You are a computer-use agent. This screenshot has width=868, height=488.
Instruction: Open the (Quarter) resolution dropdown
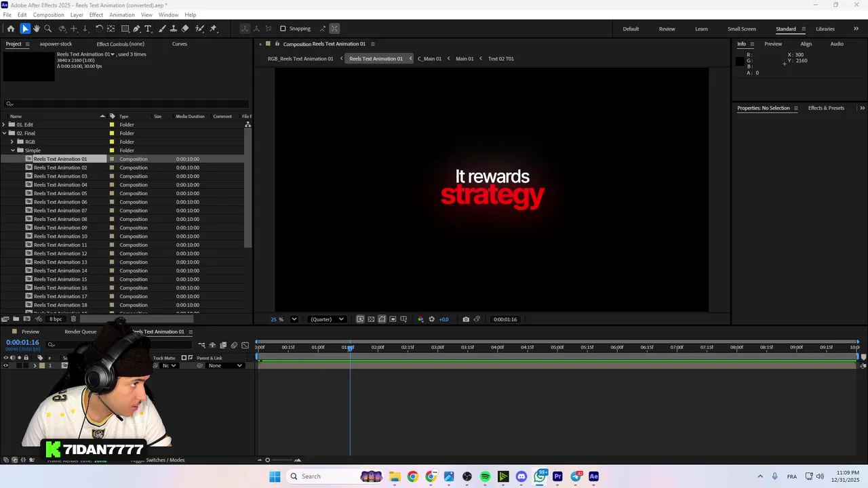[x=327, y=319]
